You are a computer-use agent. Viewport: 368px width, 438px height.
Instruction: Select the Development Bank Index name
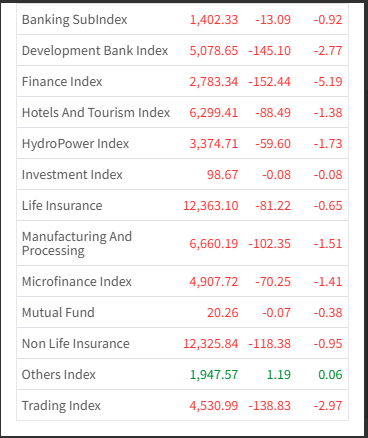tap(95, 51)
